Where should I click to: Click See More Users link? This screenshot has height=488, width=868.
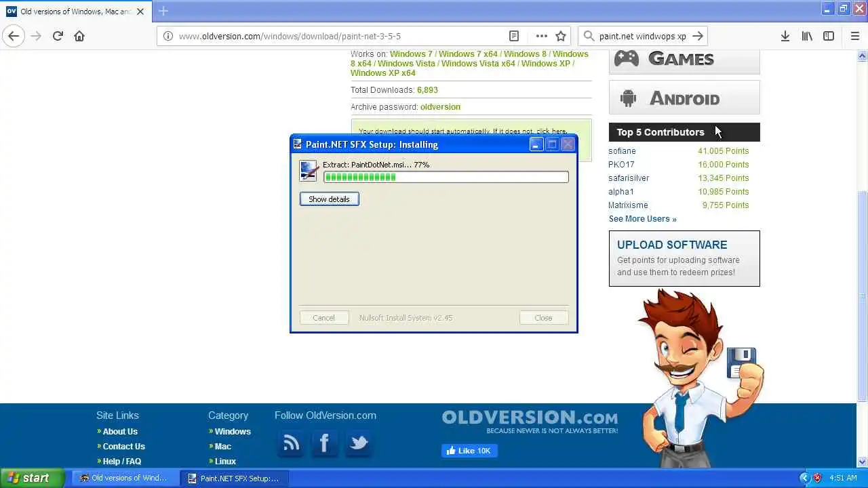(x=642, y=219)
